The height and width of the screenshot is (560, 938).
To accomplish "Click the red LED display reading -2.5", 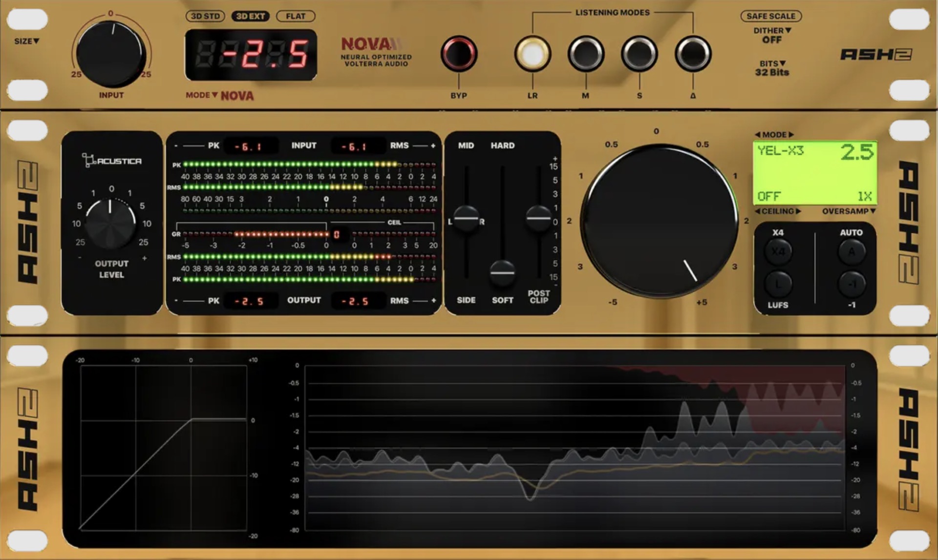I will 251,55.
